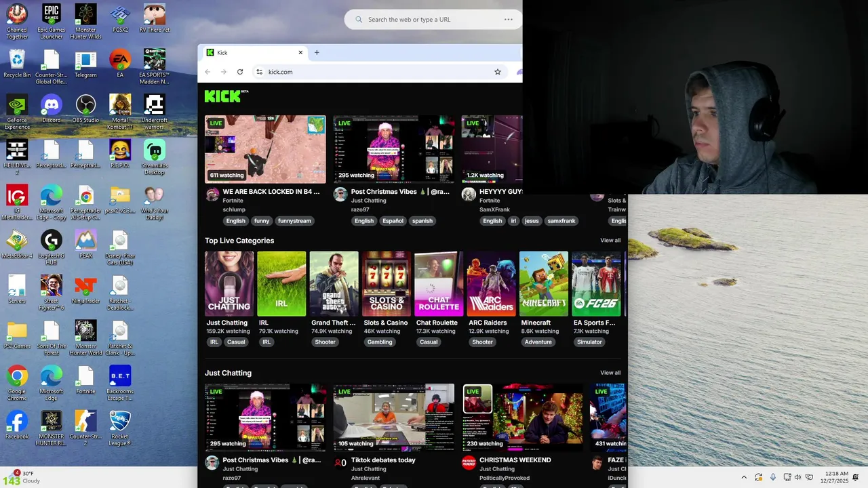Viewport: 868px width, 488px height.
Task: Open Mortal Kombat 11 desktop icon
Action: pyautogui.click(x=120, y=112)
